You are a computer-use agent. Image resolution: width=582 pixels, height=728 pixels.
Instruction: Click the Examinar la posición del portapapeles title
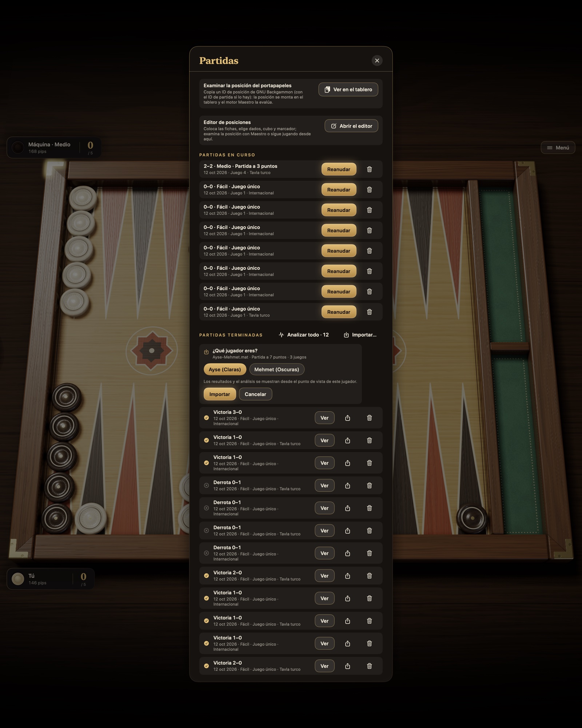click(247, 86)
